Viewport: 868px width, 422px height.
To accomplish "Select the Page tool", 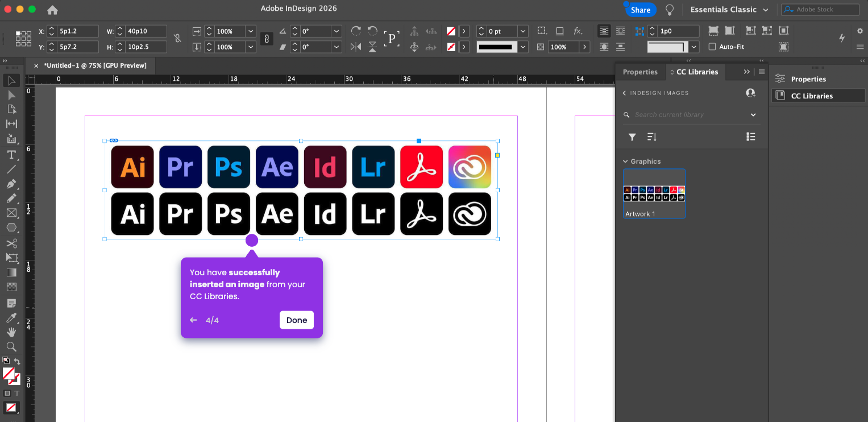I will 11,109.
